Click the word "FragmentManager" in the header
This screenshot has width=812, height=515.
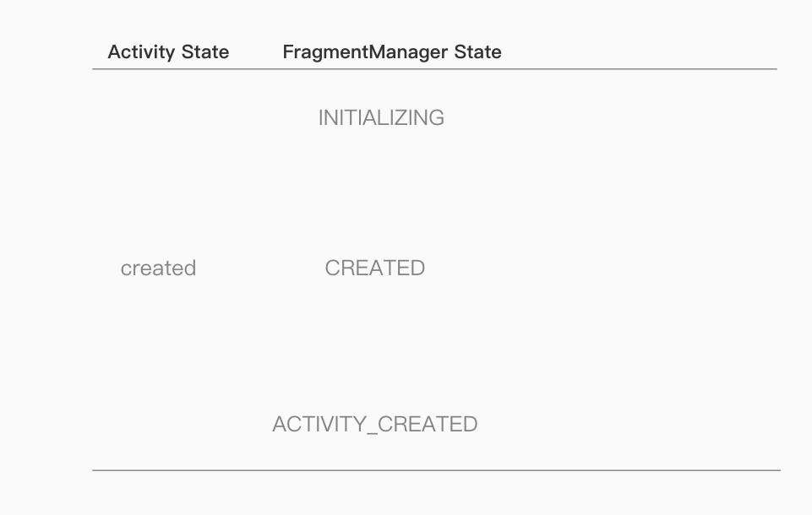pyautogui.click(x=365, y=52)
